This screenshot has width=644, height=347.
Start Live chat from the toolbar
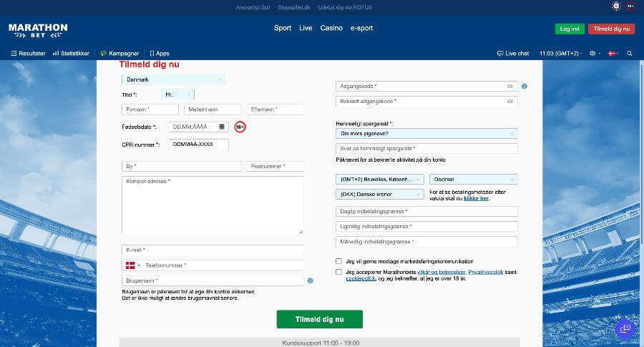tap(513, 54)
